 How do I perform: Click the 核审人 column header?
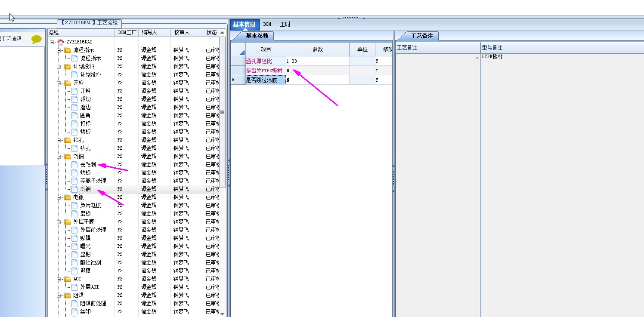186,32
